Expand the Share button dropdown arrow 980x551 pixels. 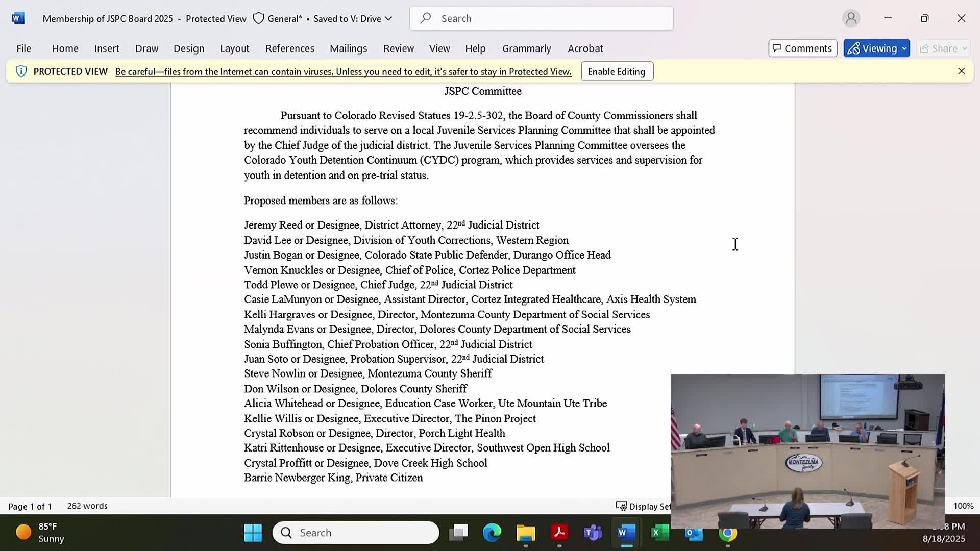tap(964, 48)
